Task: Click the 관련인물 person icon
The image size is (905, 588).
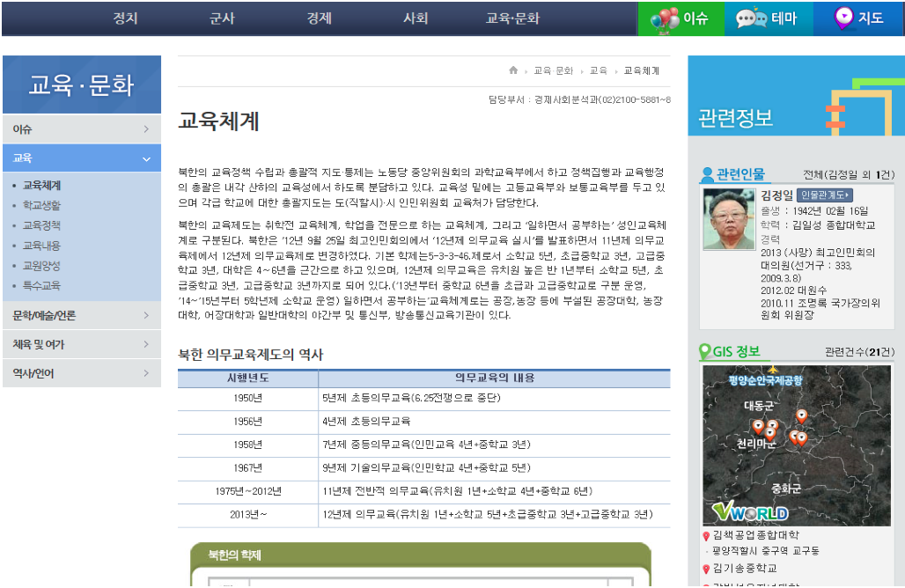Action: [x=707, y=174]
